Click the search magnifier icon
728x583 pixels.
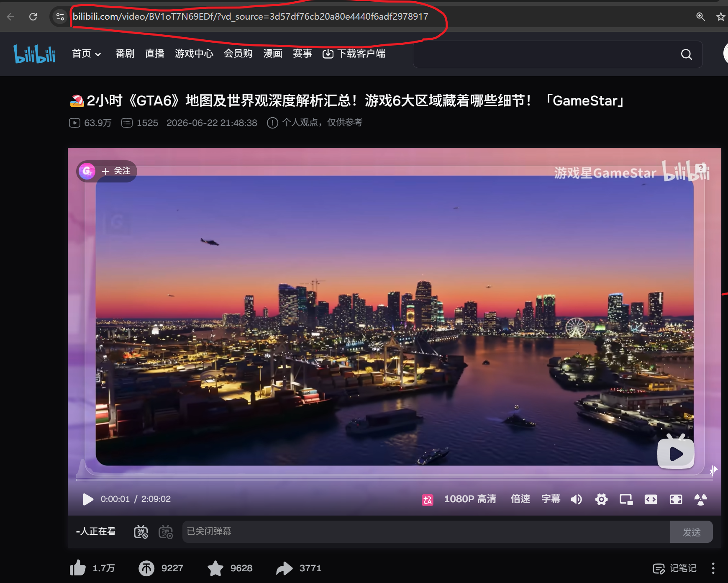(x=686, y=54)
